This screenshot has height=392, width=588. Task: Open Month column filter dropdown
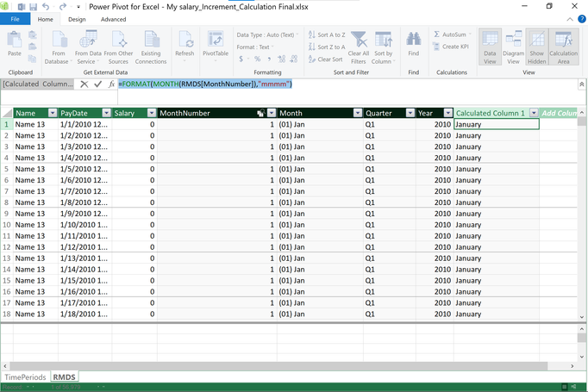[x=358, y=113]
